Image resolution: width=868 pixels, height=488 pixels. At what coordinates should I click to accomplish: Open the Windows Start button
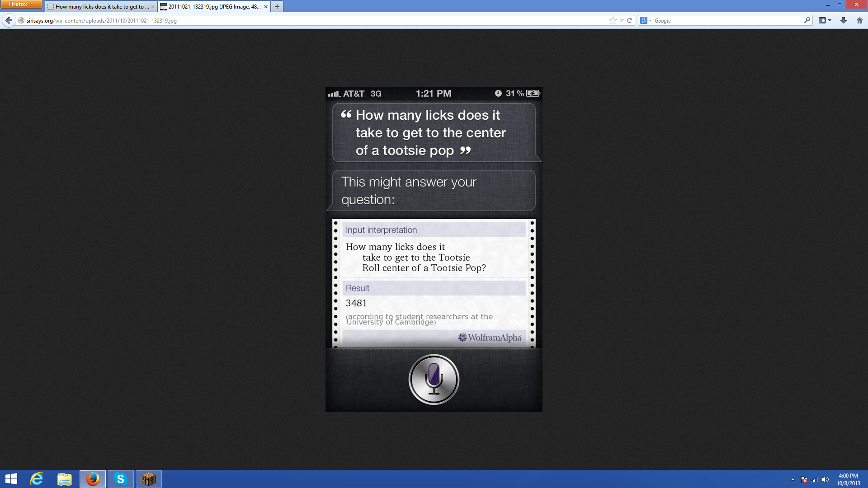[x=11, y=479]
